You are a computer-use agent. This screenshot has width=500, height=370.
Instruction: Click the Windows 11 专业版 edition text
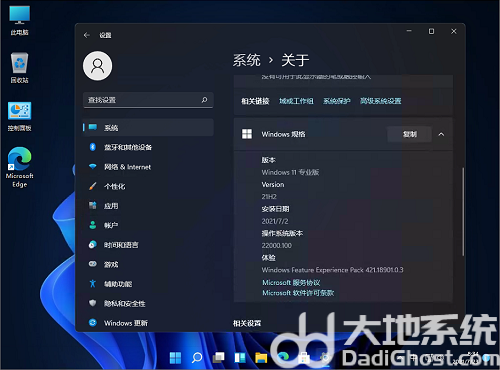tap(290, 172)
